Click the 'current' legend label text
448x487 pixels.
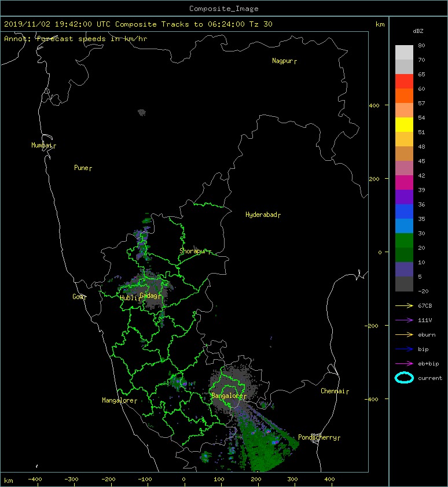click(x=429, y=378)
